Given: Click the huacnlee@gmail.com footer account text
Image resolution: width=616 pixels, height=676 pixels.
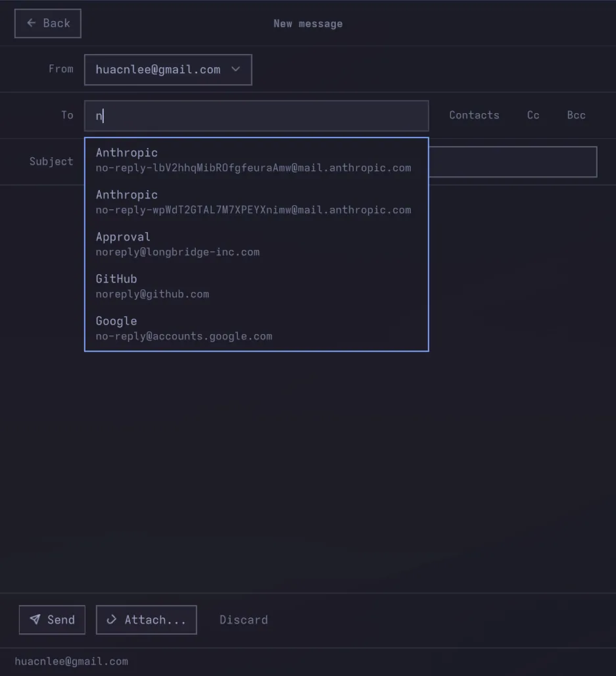Looking at the screenshot, I should click(x=72, y=662).
